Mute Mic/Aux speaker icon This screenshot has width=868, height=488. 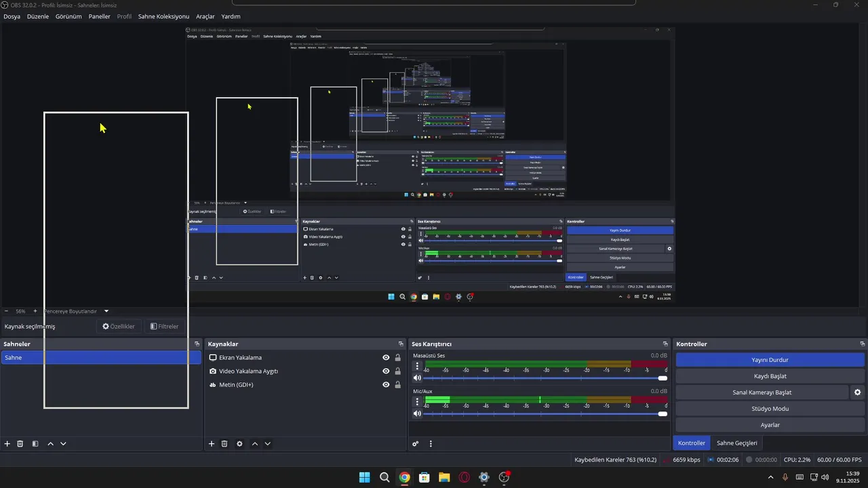point(418,413)
